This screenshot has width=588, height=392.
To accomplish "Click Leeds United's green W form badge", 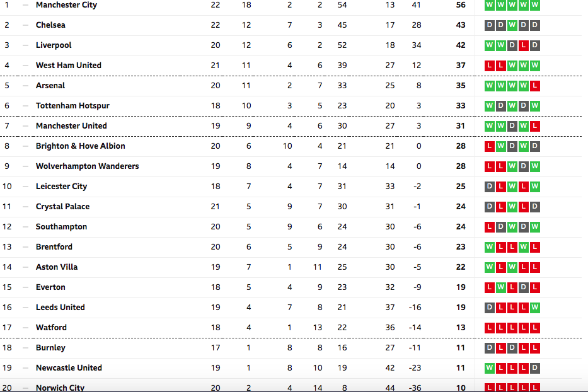I will point(535,308).
